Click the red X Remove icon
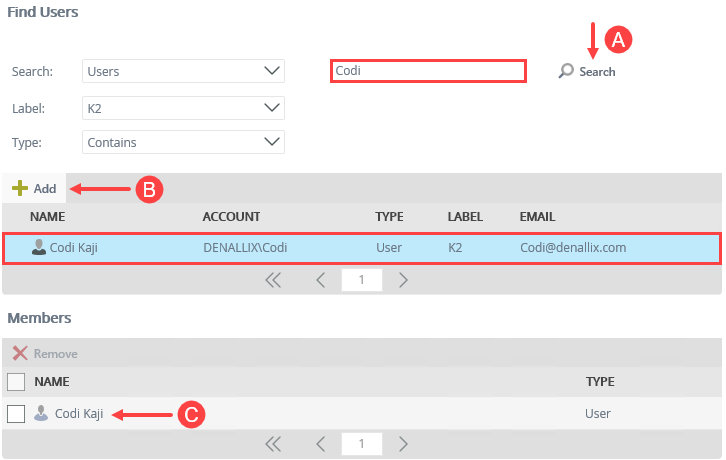Screen dimensions: 726x460 click(x=19, y=353)
